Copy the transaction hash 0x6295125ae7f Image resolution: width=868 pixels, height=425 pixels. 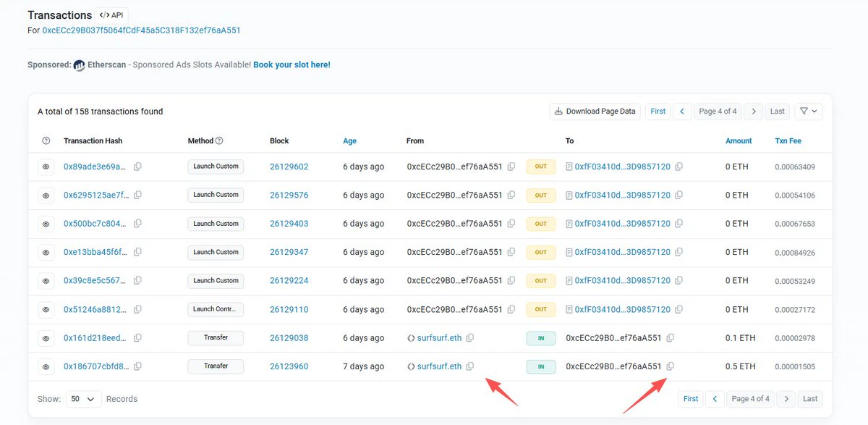137,195
